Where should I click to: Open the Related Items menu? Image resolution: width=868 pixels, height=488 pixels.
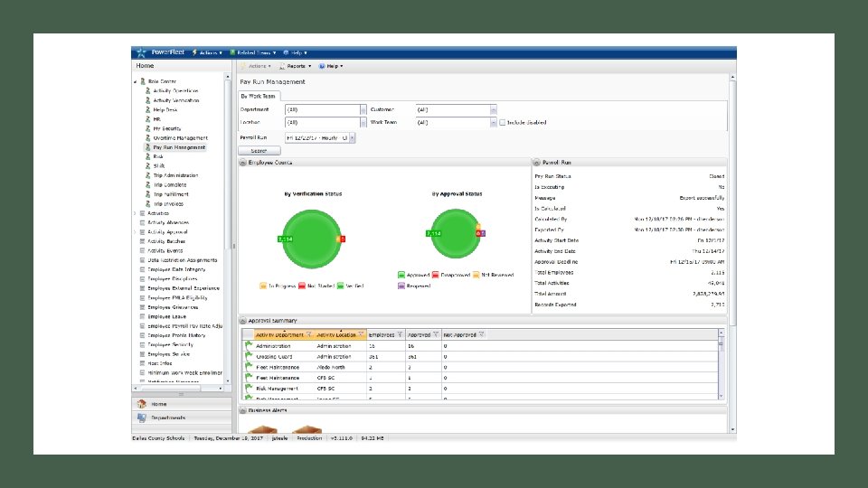click(253, 52)
